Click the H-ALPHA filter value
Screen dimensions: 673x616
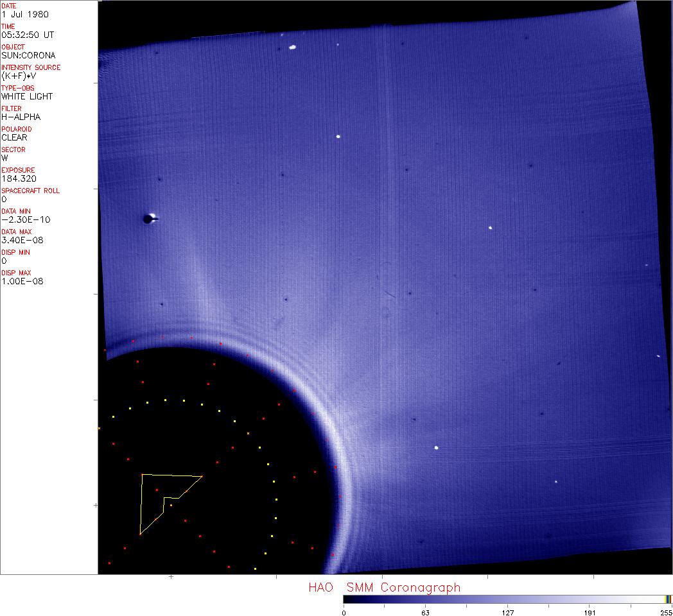[x=21, y=117]
